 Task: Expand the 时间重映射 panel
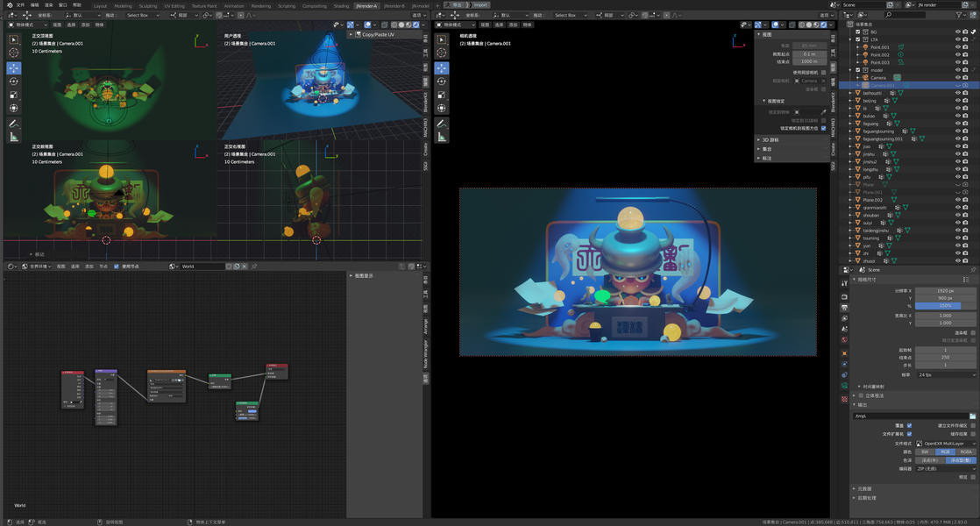point(871,387)
